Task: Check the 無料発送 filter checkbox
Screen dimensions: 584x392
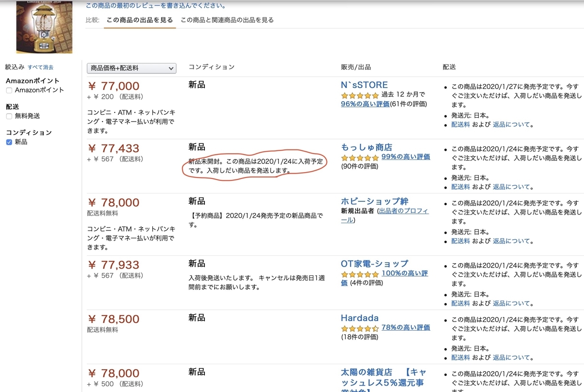Action: click(9, 116)
